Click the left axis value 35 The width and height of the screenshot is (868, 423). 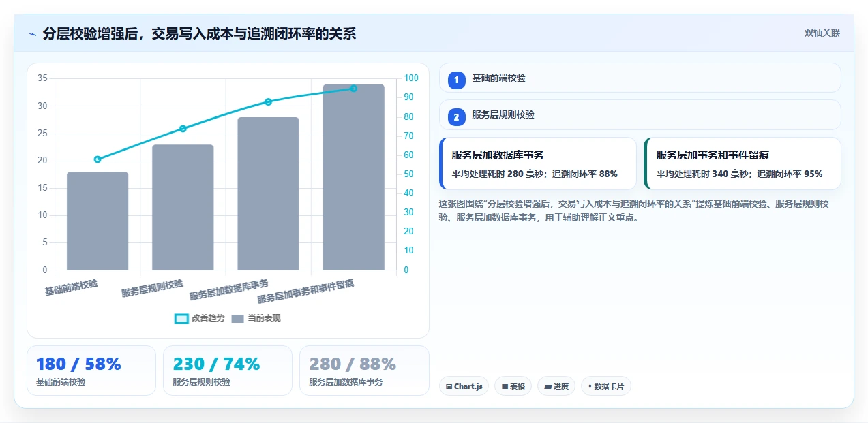(x=42, y=78)
